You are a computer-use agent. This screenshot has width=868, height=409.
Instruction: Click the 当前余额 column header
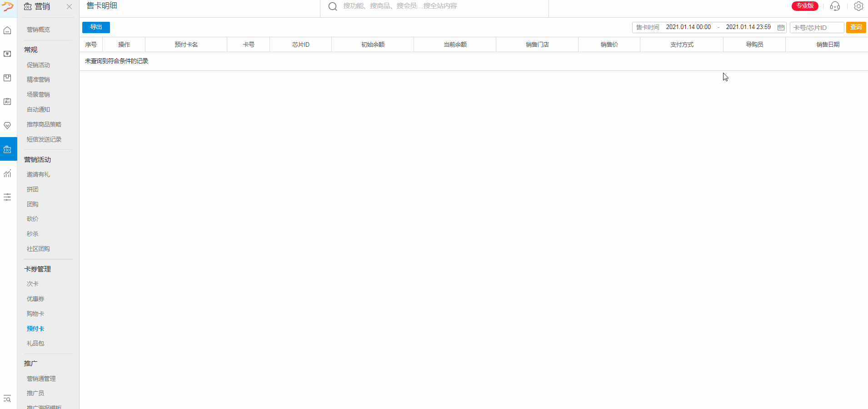click(x=455, y=44)
